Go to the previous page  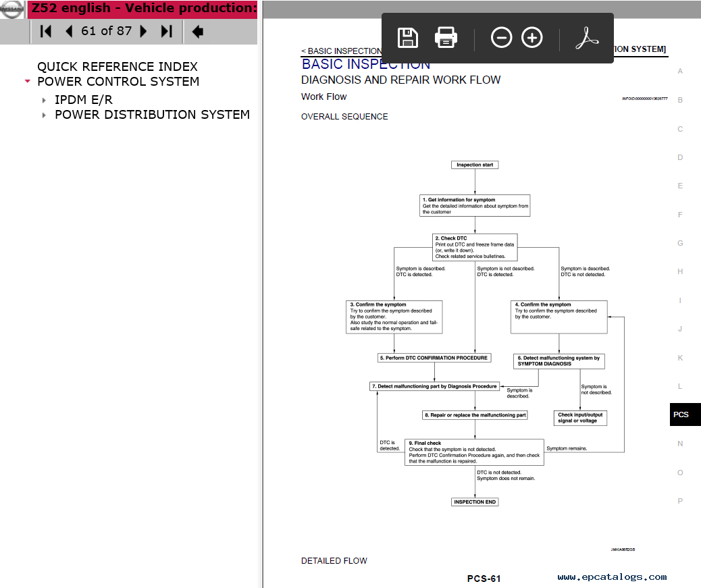(x=68, y=31)
